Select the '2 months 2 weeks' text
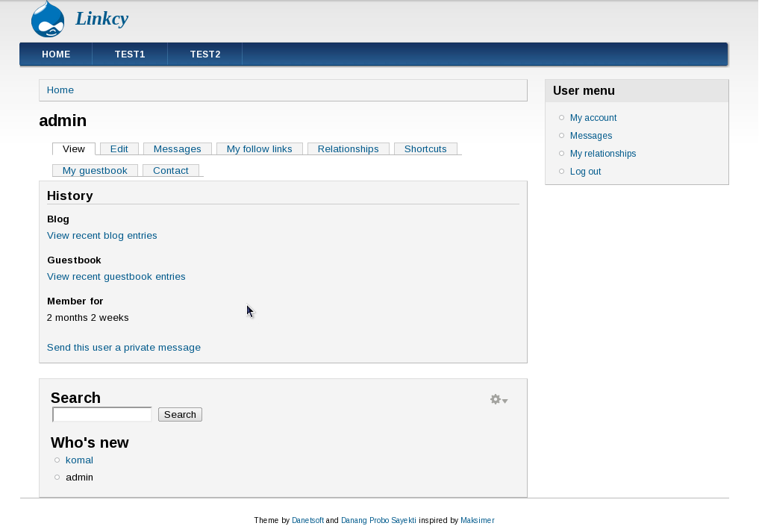Screen dimensions: 759x532 pos(87,318)
